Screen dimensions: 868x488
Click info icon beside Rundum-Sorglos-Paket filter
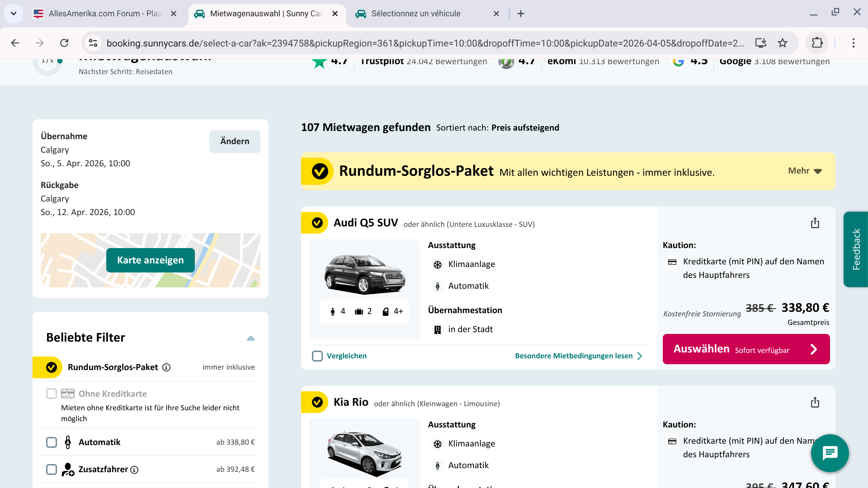(x=166, y=367)
